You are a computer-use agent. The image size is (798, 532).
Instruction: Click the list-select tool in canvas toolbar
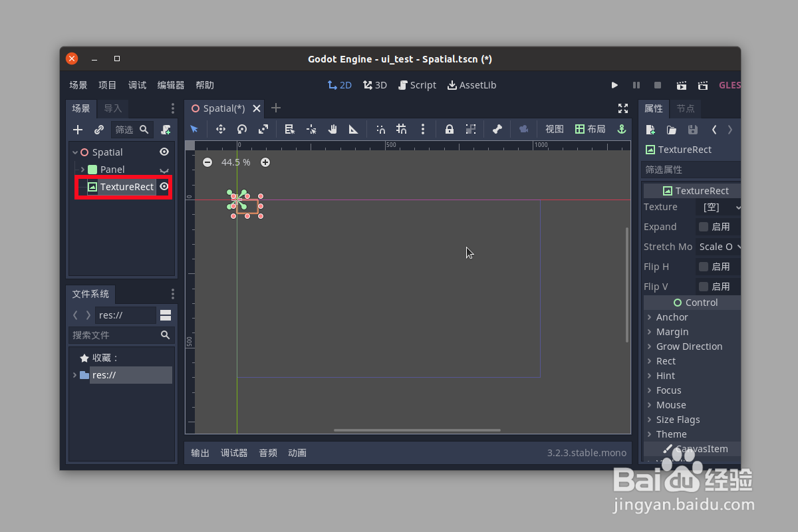click(x=290, y=129)
